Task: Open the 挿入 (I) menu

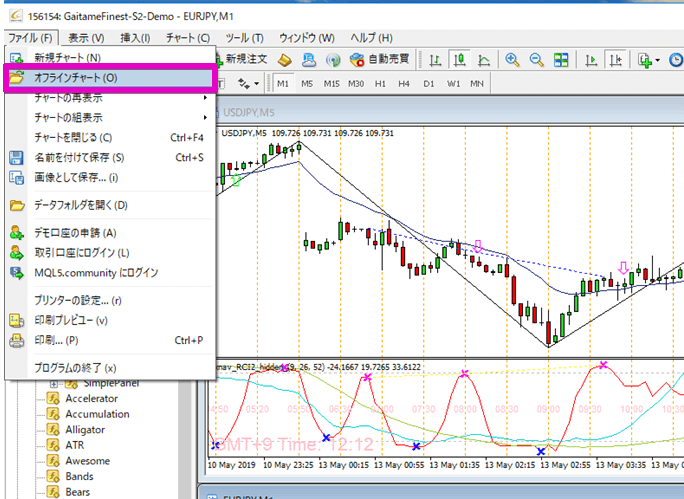Action: [135, 38]
